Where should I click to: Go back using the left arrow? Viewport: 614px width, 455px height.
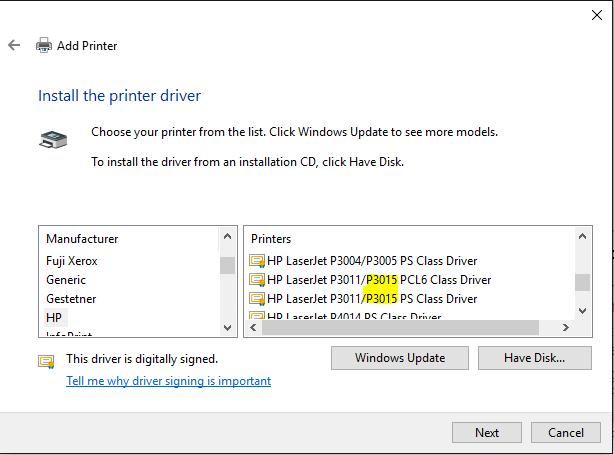tap(14, 45)
